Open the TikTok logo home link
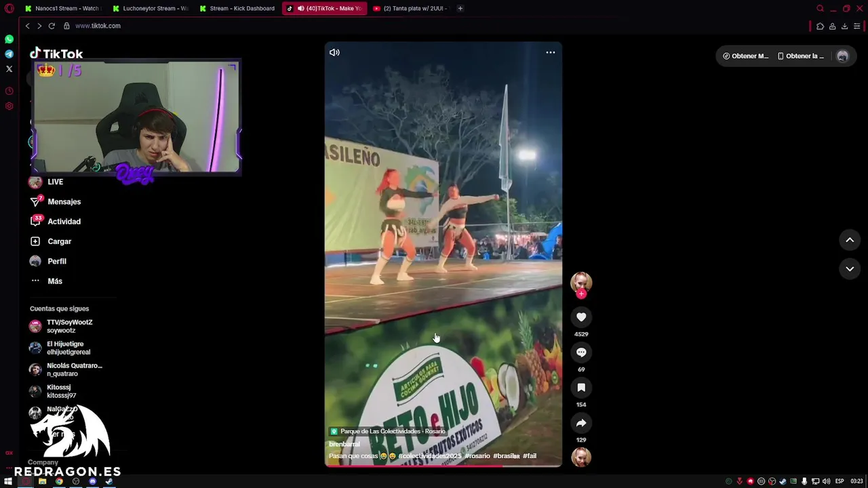This screenshot has width=868, height=488. [x=56, y=54]
